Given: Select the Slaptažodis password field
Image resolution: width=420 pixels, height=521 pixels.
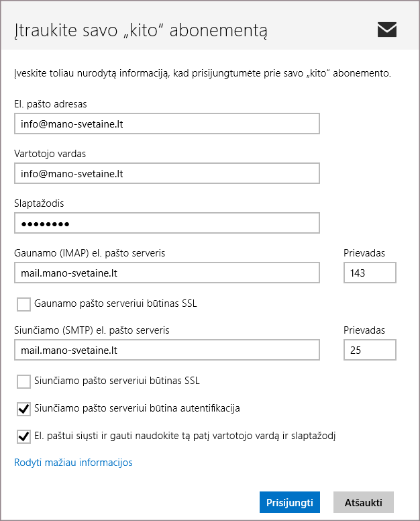Looking at the screenshot, I should coord(166,224).
